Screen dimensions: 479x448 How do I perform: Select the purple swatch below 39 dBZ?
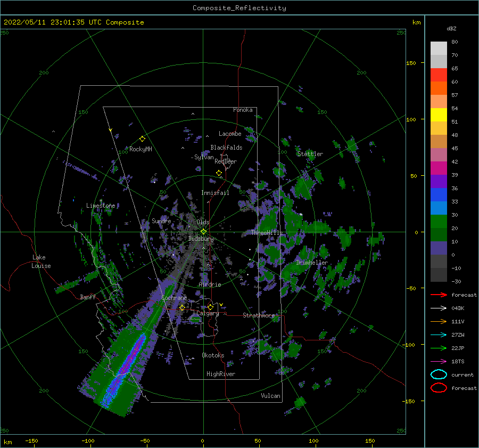(439, 181)
